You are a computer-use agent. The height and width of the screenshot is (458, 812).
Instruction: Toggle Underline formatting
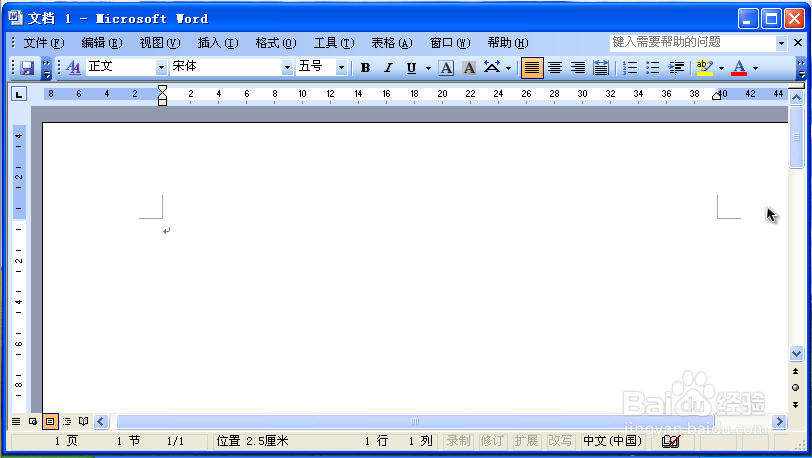[x=411, y=67]
